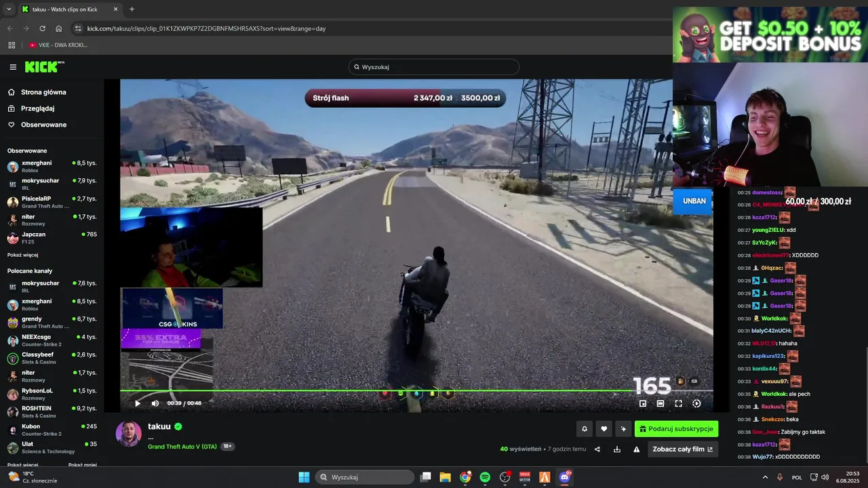Open Japczan followed channel
The height and width of the screenshot is (488, 868).
coord(52,238)
